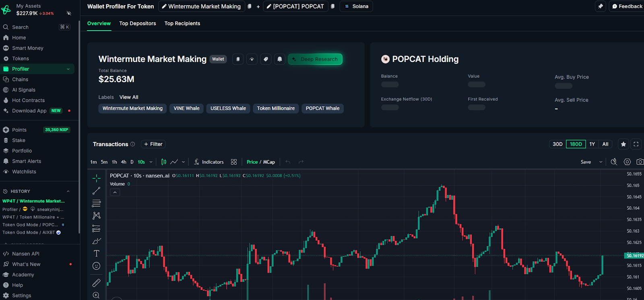Click the ruler measure tool
This screenshot has height=300, width=644.
[97, 283]
